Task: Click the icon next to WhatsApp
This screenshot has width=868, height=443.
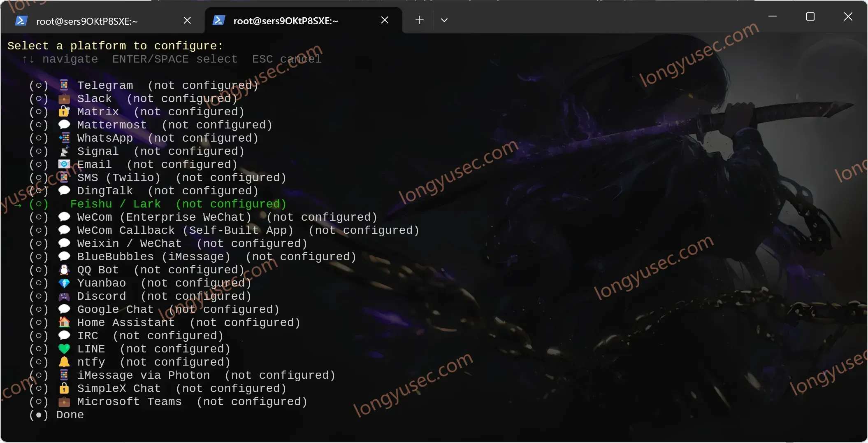Action: (x=64, y=138)
